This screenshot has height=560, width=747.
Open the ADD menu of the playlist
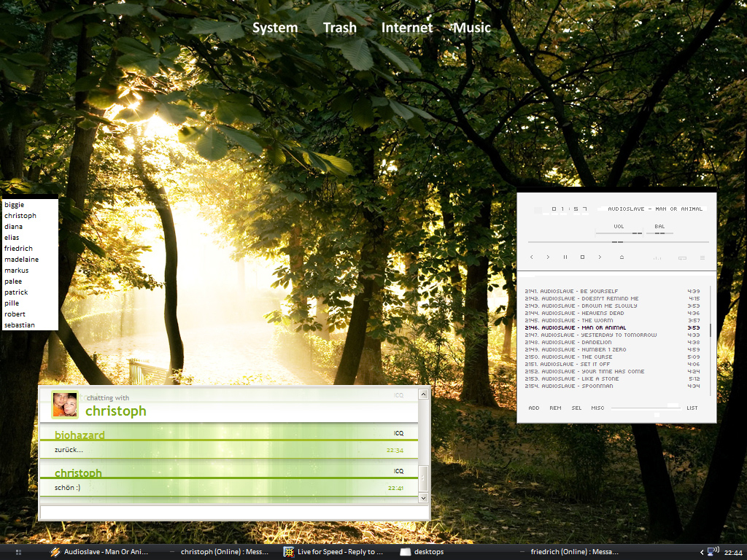click(533, 408)
